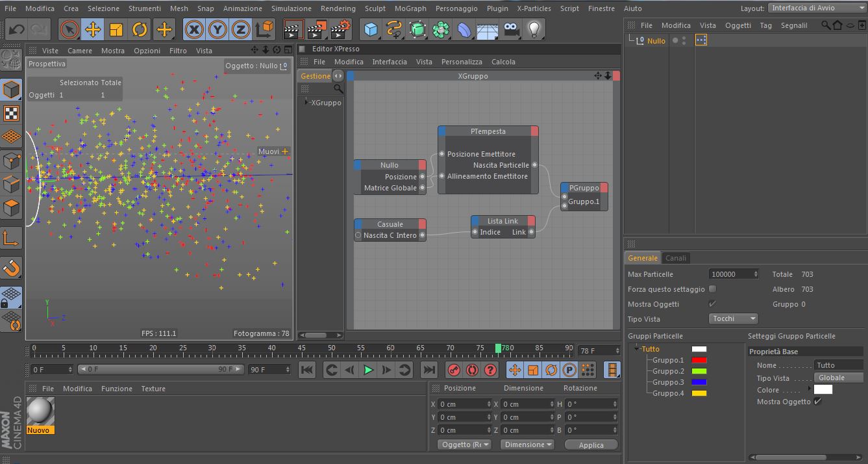Add a cube primitive from toolbar
Image resolution: width=868 pixels, height=464 pixels.
(371, 29)
